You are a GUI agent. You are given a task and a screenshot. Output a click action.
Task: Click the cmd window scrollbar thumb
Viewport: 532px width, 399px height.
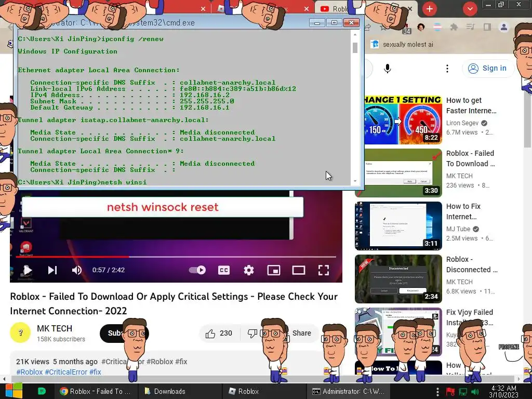[x=355, y=48]
